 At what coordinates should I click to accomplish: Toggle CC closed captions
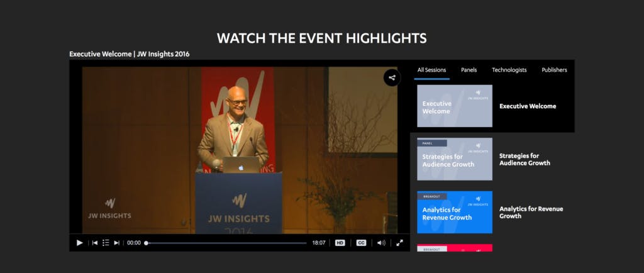(x=361, y=243)
